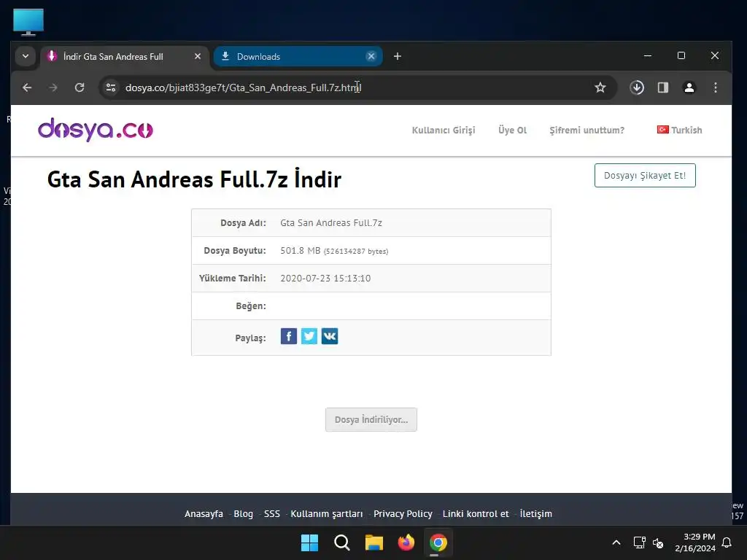Screen dimensions: 747x560
Task: Share on Facebook icon
Action: pos(289,336)
